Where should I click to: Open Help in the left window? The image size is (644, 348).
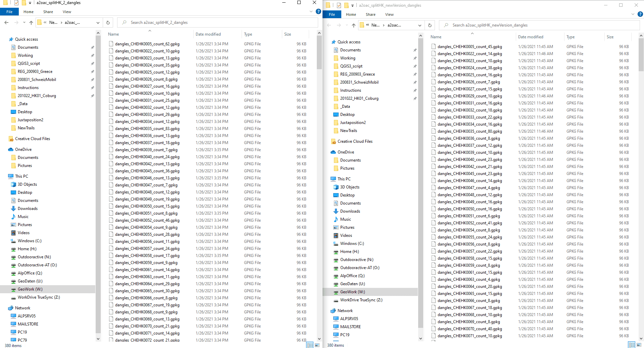pyautogui.click(x=318, y=11)
